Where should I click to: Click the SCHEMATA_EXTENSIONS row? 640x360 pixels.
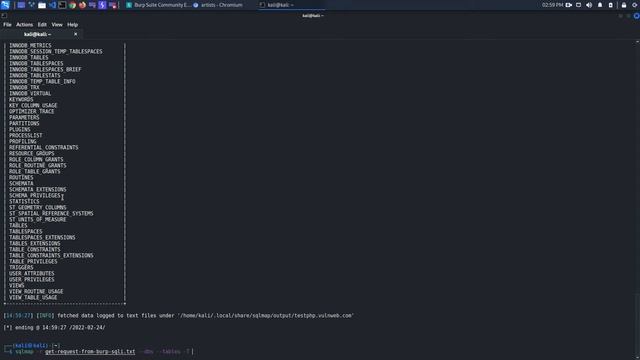point(38,189)
